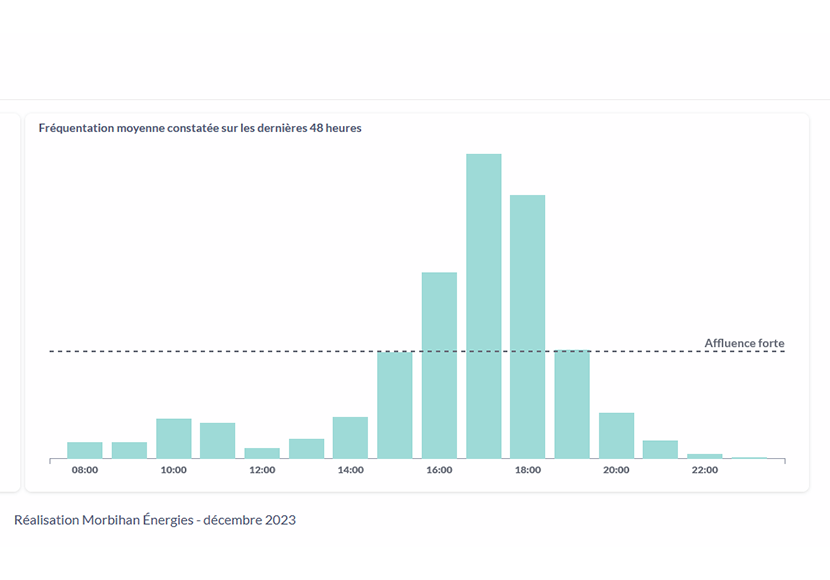Click the 11:00 bar

(218, 441)
